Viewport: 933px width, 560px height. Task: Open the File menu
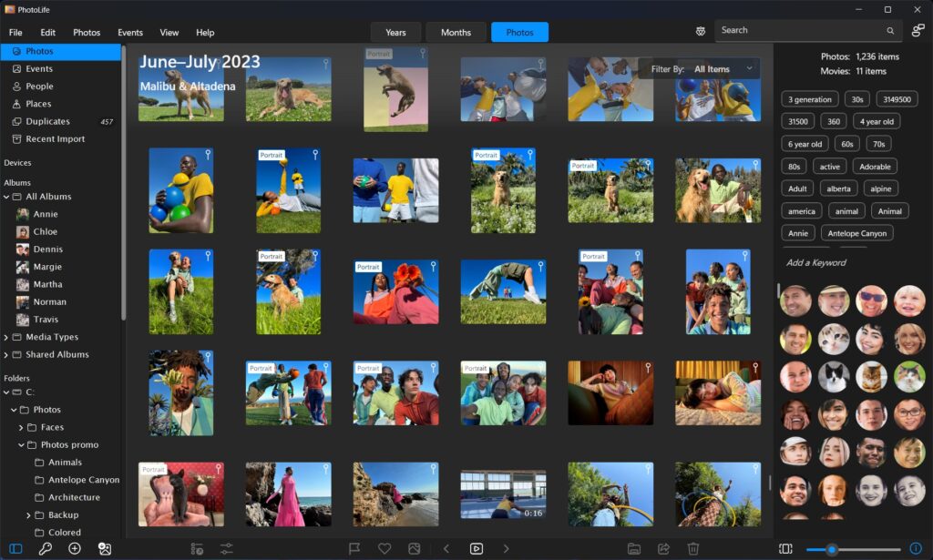click(15, 33)
